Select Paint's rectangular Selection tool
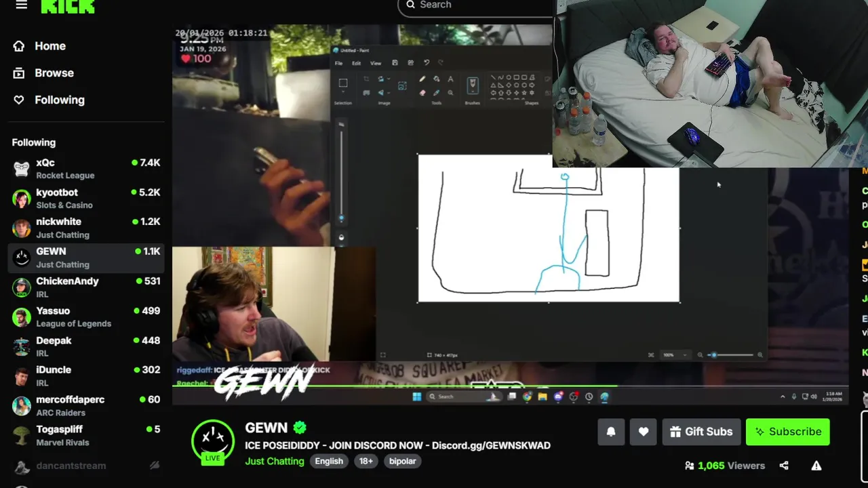Image resolution: width=868 pixels, height=488 pixels. pos(343,83)
